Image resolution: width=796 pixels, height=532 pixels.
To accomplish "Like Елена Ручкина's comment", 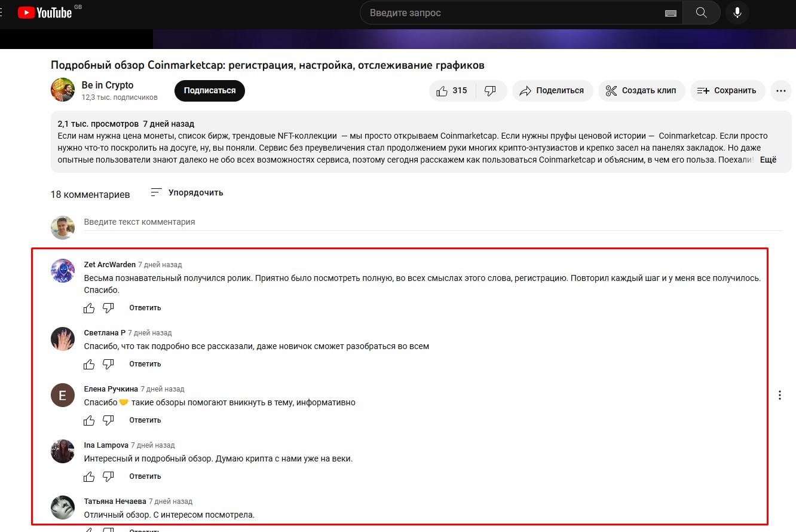I will point(89,420).
